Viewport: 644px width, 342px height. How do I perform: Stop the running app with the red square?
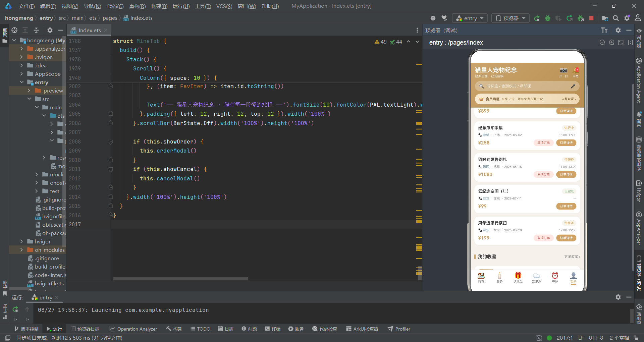(591, 18)
